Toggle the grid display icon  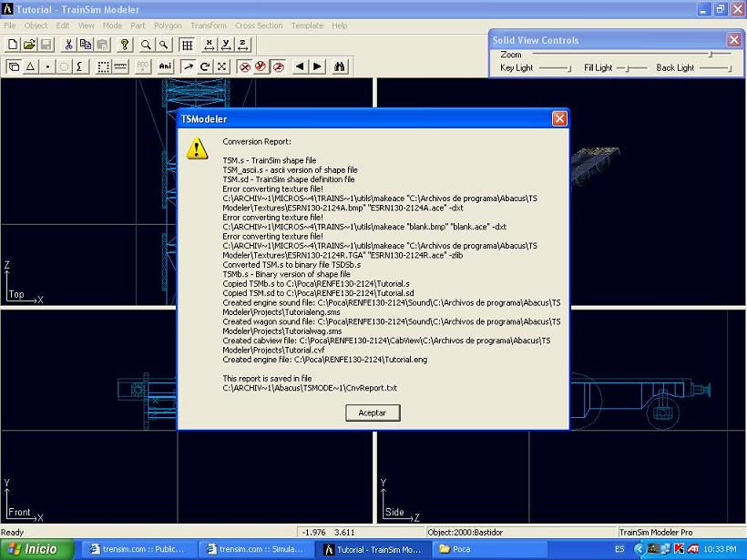[x=187, y=46]
